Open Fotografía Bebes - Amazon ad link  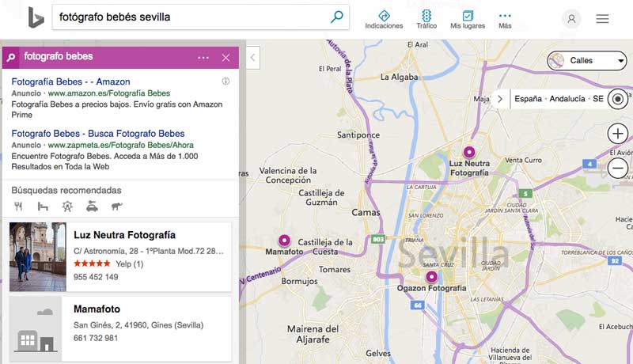click(x=70, y=82)
